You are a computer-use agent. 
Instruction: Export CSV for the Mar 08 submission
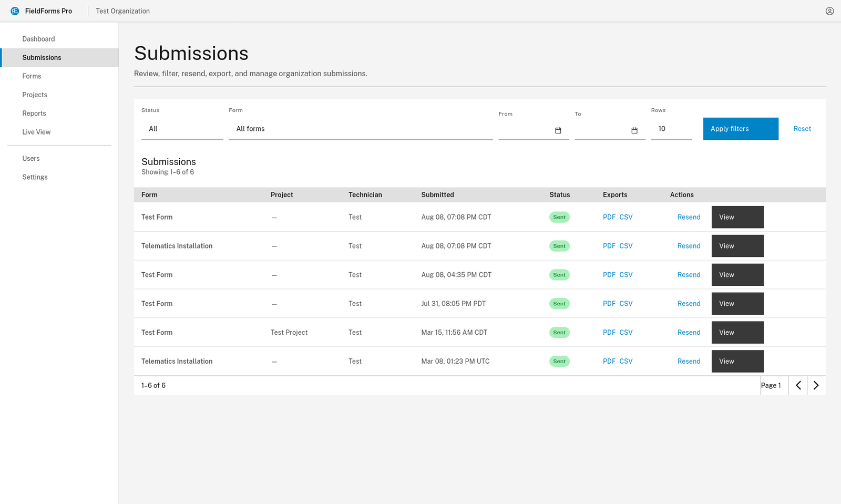pyautogui.click(x=626, y=362)
